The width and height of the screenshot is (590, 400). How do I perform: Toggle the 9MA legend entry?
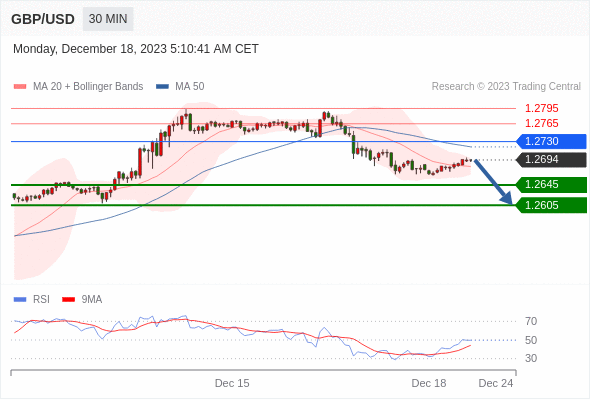[82, 300]
